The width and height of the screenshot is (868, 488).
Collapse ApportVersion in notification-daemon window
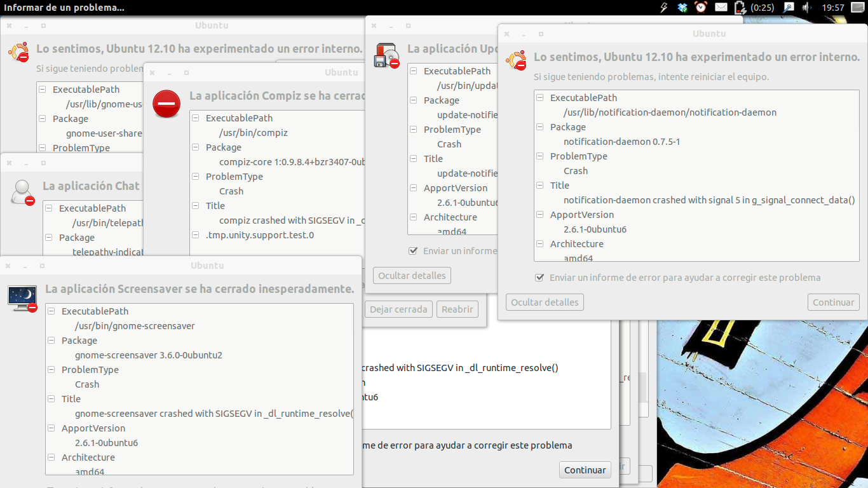tap(540, 215)
